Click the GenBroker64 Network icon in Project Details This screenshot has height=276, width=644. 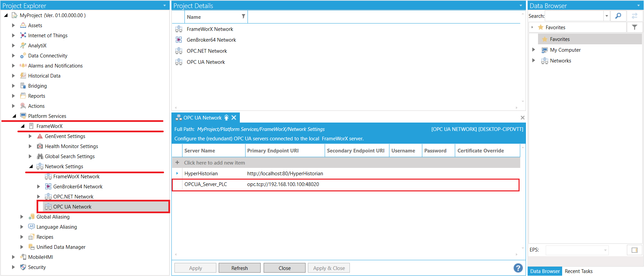tap(179, 40)
